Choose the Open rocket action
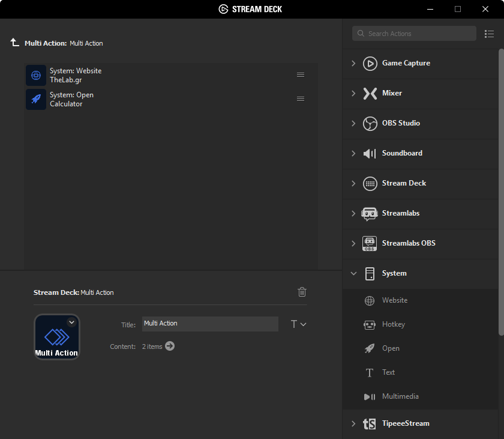Image resolution: width=504 pixels, height=439 pixels. coord(370,348)
